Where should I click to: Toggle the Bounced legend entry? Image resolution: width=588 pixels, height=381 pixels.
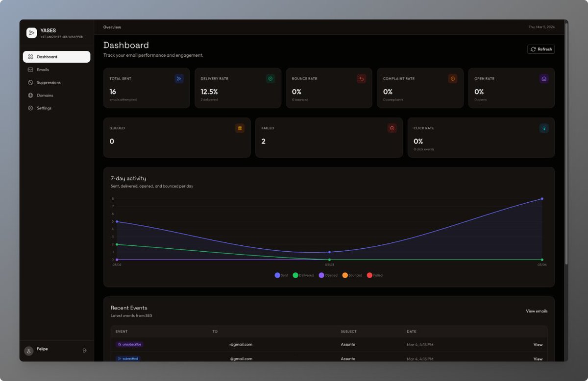(352, 275)
